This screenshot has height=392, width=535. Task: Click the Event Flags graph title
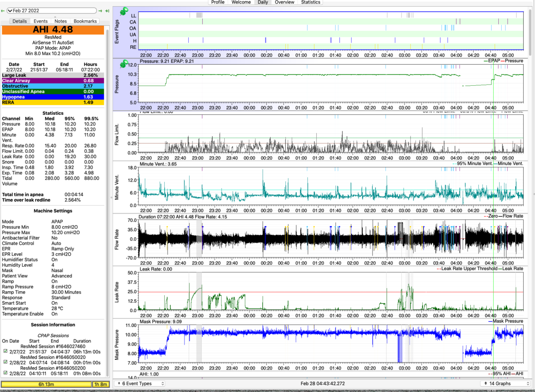[x=117, y=31]
